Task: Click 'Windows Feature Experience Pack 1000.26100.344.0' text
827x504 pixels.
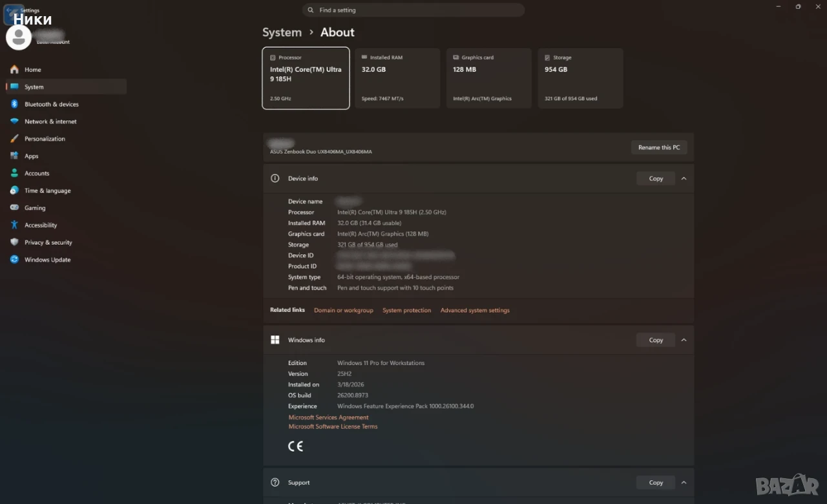Action: coord(406,406)
